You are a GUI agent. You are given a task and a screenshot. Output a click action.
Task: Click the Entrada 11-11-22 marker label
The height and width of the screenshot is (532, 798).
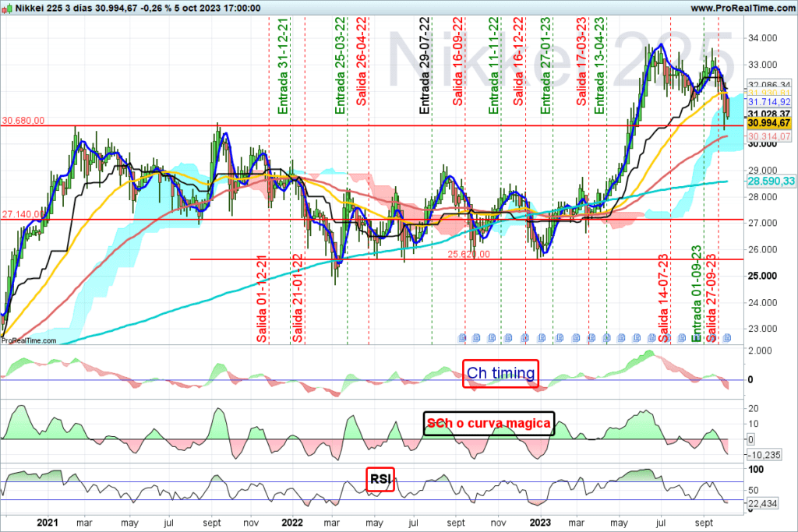pyautogui.click(x=493, y=66)
